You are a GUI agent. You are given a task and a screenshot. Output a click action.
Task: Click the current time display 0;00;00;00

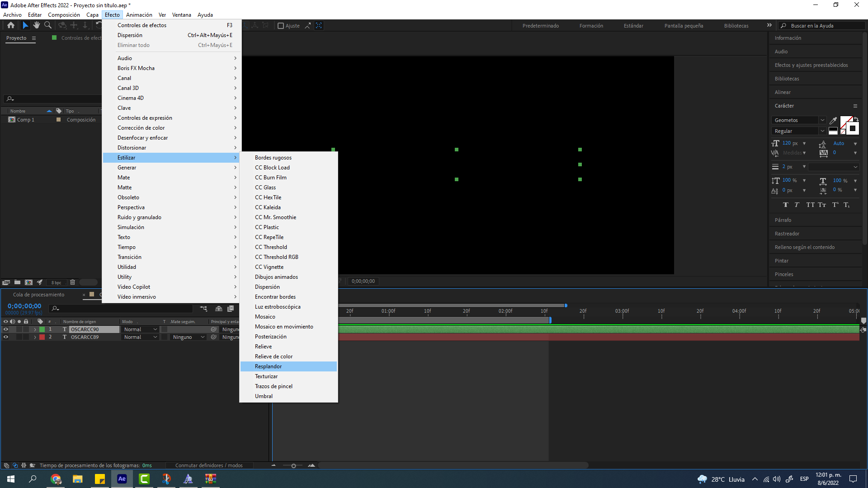pos(24,306)
